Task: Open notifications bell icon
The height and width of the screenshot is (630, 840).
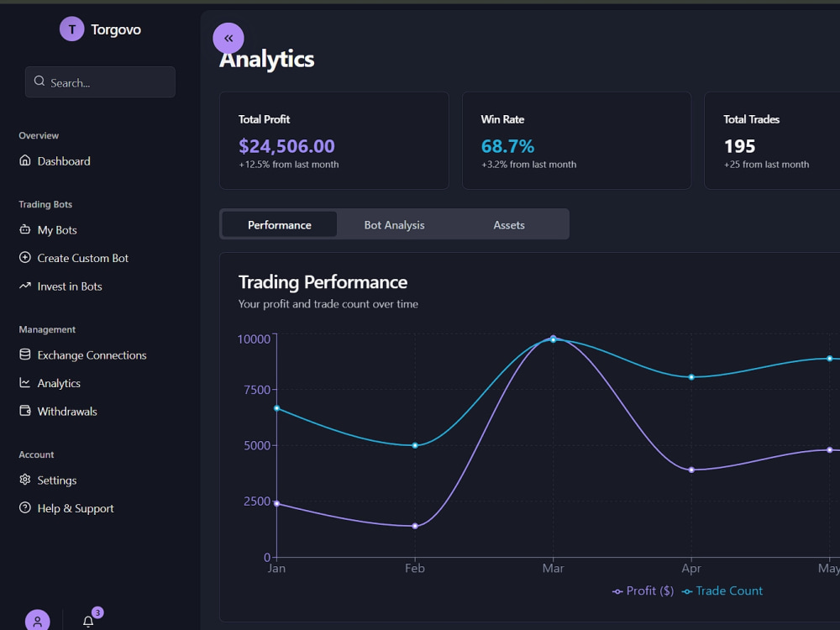Action: [x=88, y=622]
